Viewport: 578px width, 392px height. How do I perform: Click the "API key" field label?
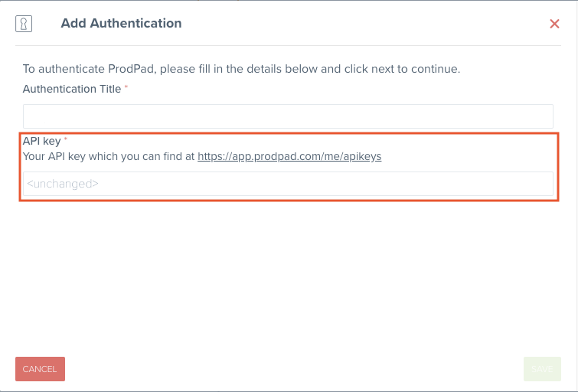click(41, 142)
